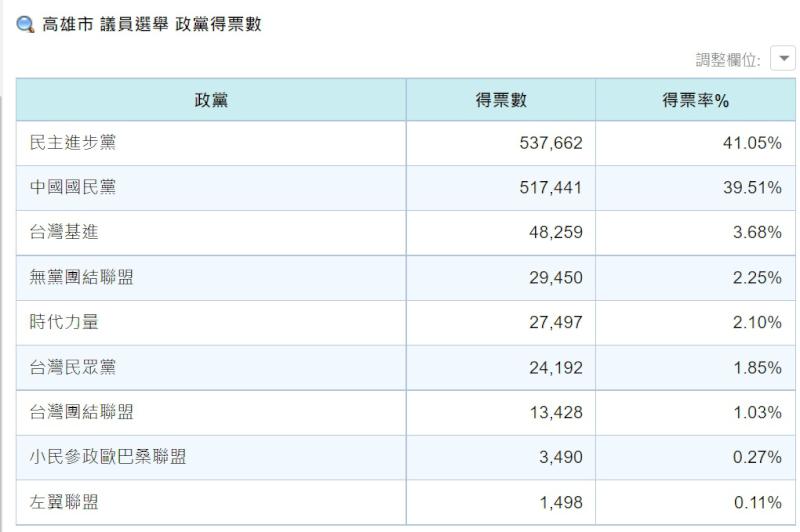Click the 高雄市 議員選舉 政黨得票數 title
The image size is (800, 532).
click(152, 25)
